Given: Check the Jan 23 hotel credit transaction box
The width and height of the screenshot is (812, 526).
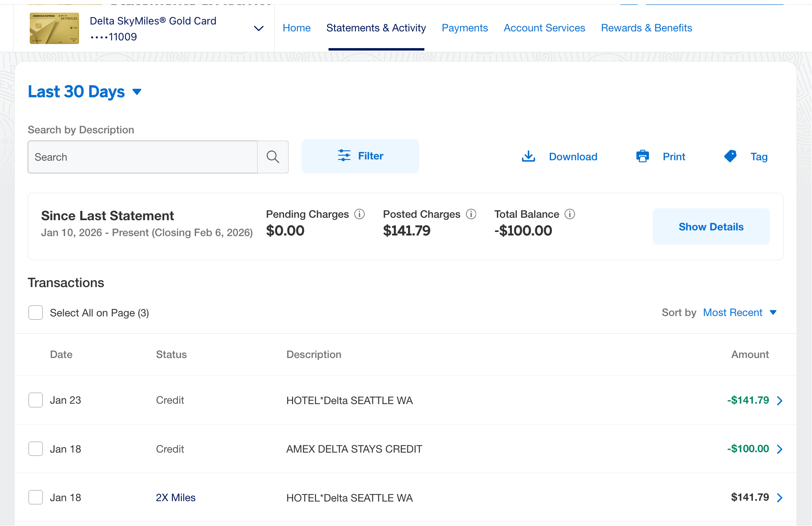Looking at the screenshot, I should (x=36, y=400).
